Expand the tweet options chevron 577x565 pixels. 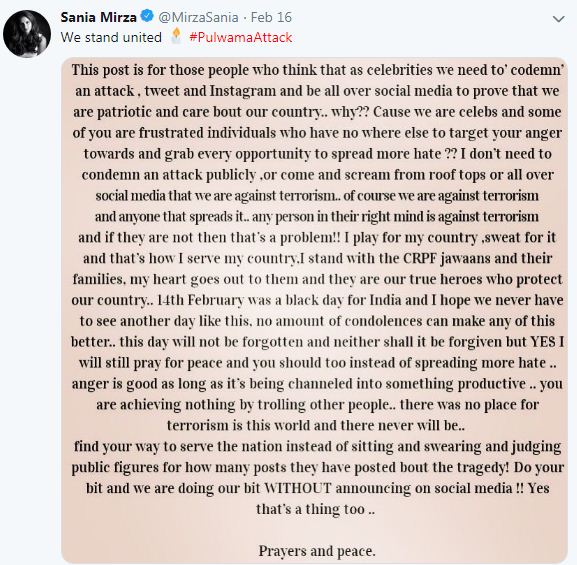(x=559, y=19)
